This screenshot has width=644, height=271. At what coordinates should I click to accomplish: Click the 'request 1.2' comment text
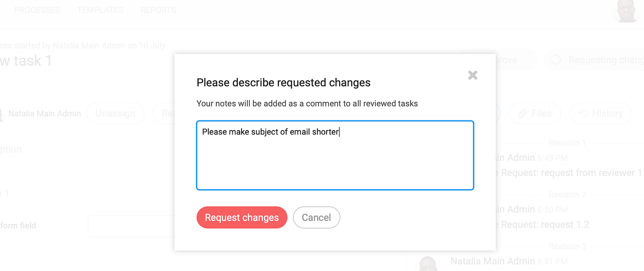point(545,225)
